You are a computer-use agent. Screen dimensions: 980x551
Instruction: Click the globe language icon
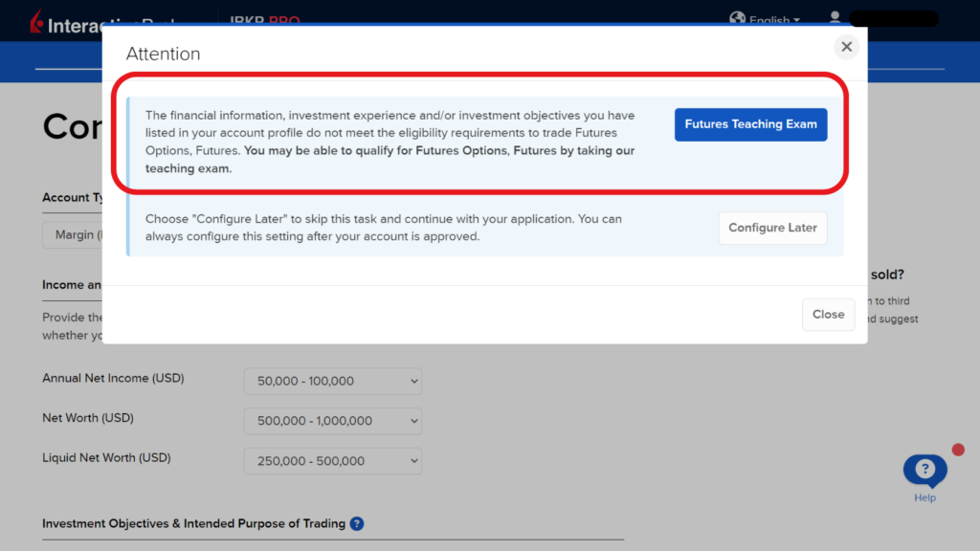[x=738, y=18]
